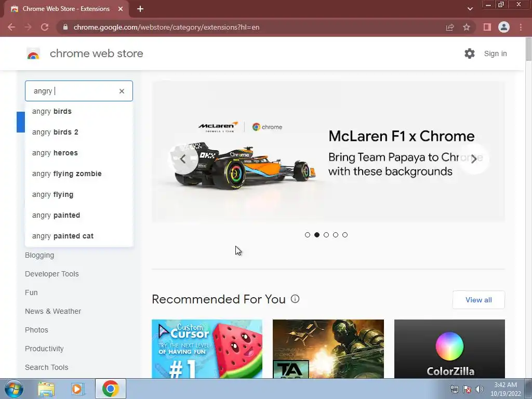Screen dimensions: 532x399
Task: Click the taskbar clock showing 3:42 AM
Action: click(x=506, y=389)
